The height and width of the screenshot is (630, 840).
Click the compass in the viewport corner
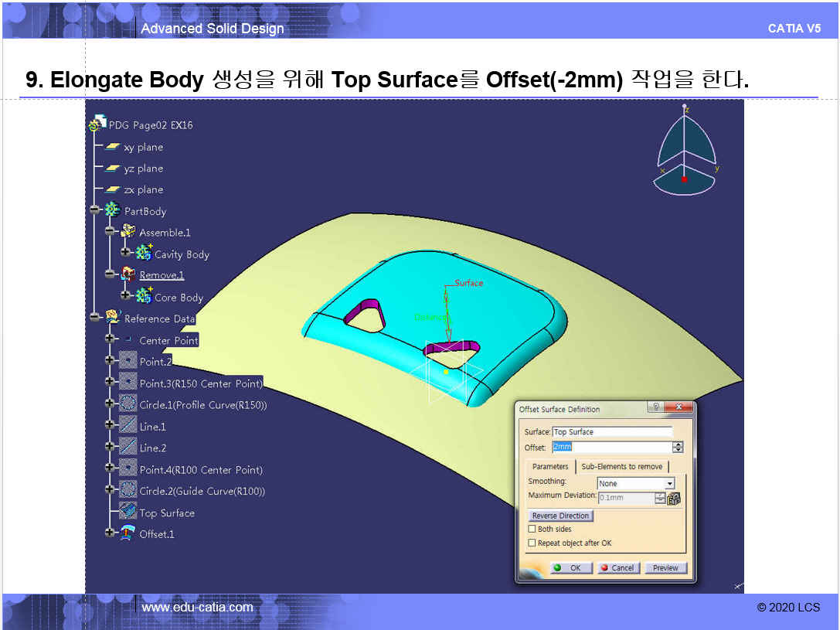685,151
